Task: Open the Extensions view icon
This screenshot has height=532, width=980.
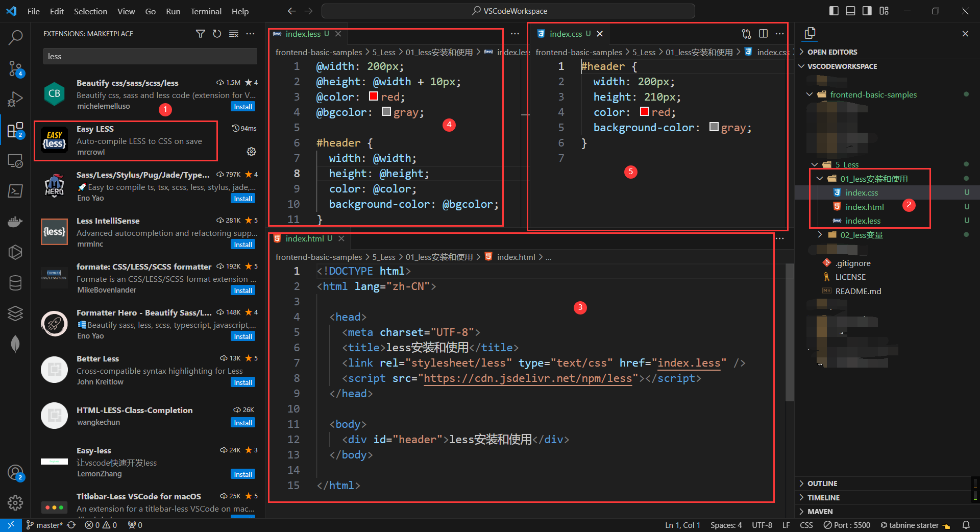Action: (15, 130)
